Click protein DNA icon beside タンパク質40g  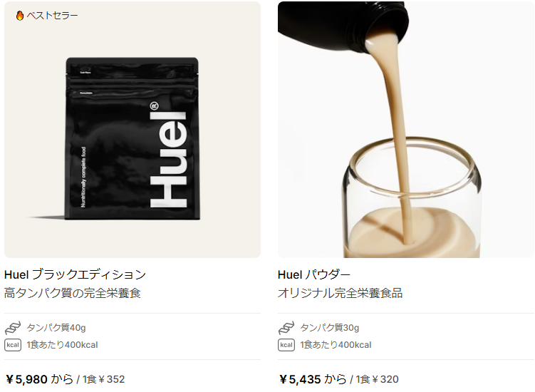pyautogui.click(x=13, y=328)
